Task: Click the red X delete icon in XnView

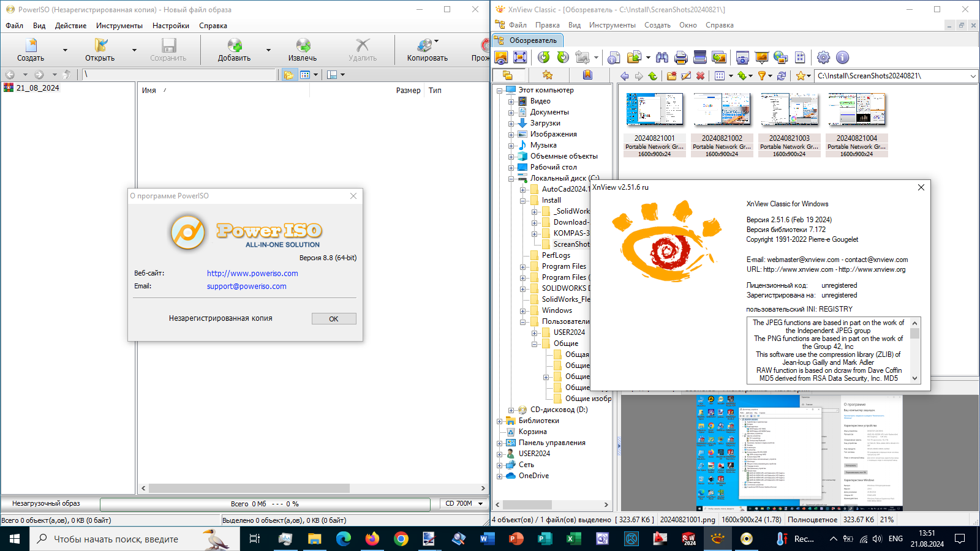Action: click(x=700, y=76)
